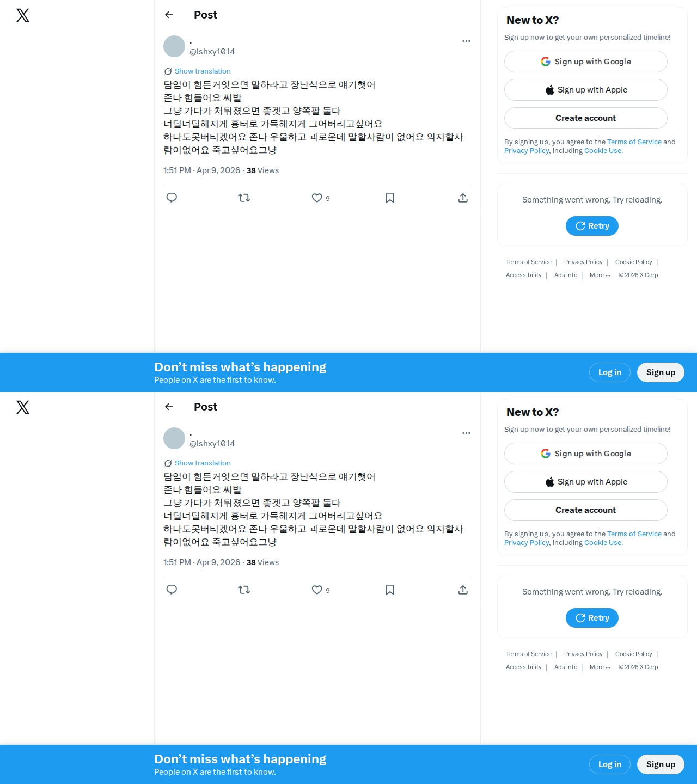
Task: Repost the upper post using the retweet icon
Action: pos(244,198)
